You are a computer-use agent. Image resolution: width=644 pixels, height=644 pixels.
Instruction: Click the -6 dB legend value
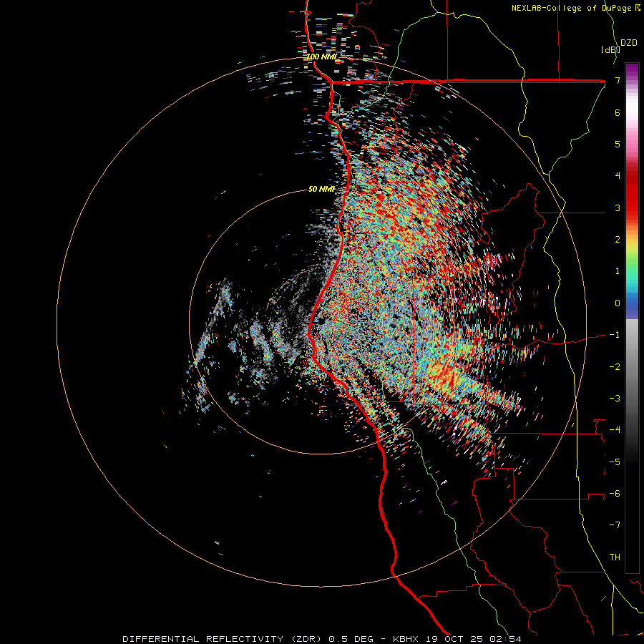[x=615, y=493]
